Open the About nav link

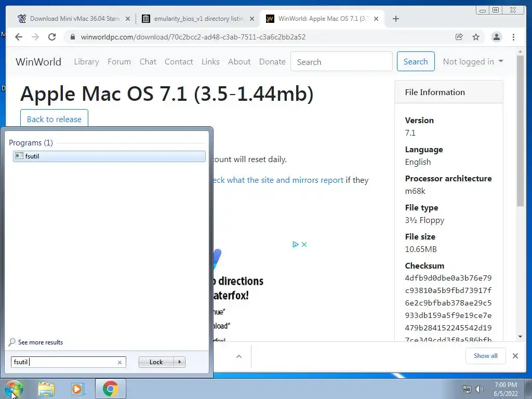tap(239, 62)
